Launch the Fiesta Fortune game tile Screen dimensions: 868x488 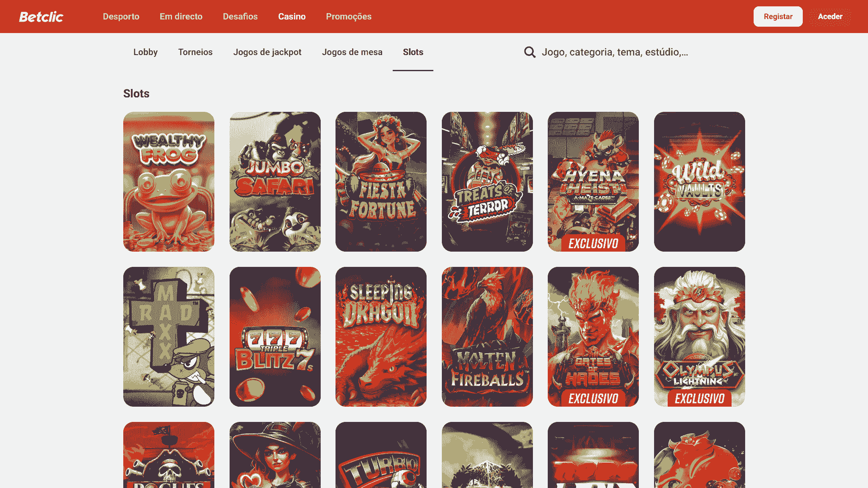tap(381, 182)
